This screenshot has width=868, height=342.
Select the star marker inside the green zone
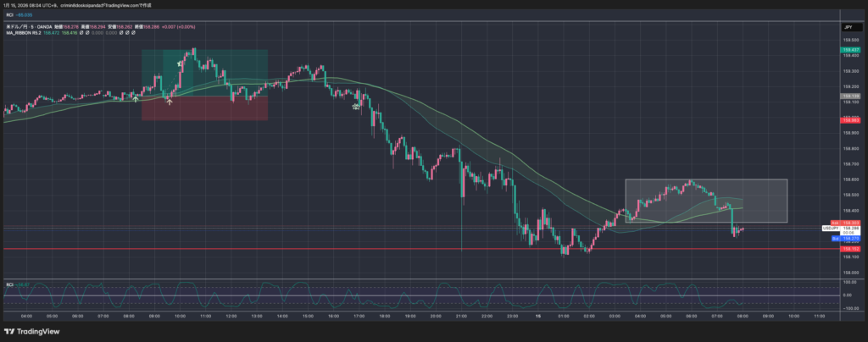pos(179,63)
